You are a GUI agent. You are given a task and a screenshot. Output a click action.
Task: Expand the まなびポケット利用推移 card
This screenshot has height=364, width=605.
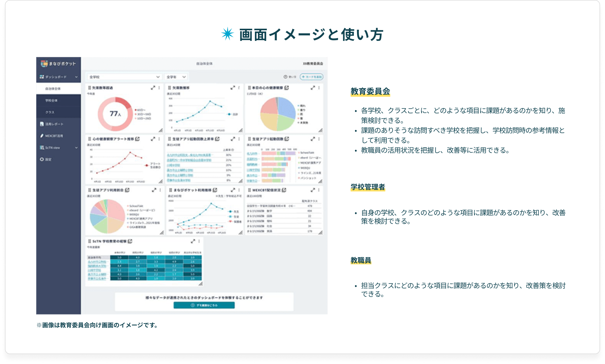pyautogui.click(x=233, y=190)
